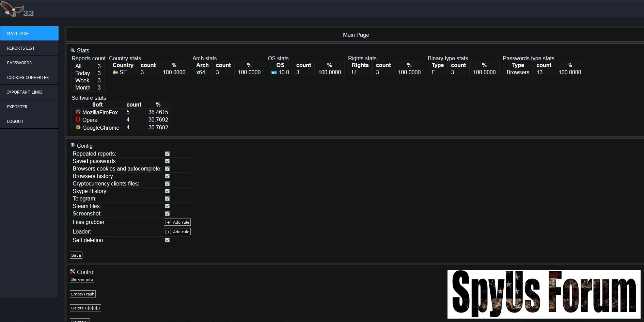644x322 pixels.
Task: Click the GoogleChrome icon in Software stats
Action: pos(78,127)
